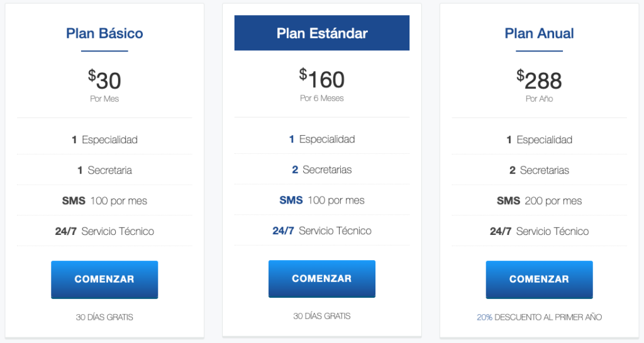
Task: Click COMENZAR button under Plan Básico
Action: 104,280
